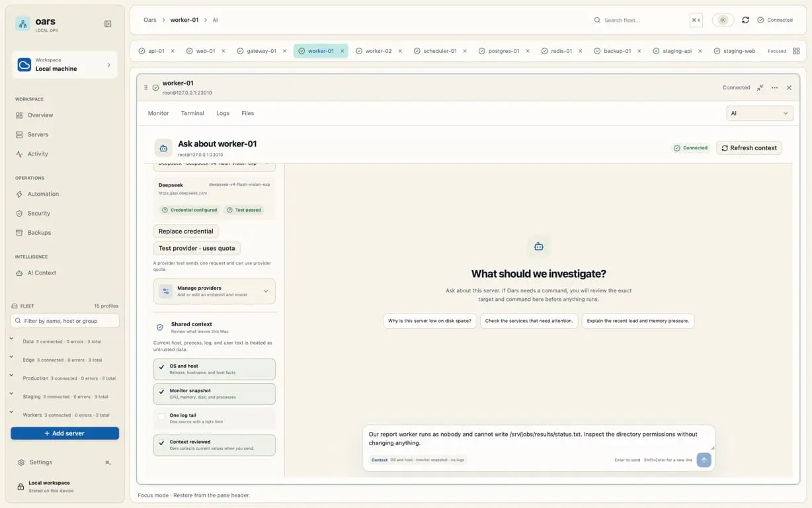The width and height of the screenshot is (812, 508).
Task: Toggle the light/dark theme switch
Action: [x=723, y=20]
